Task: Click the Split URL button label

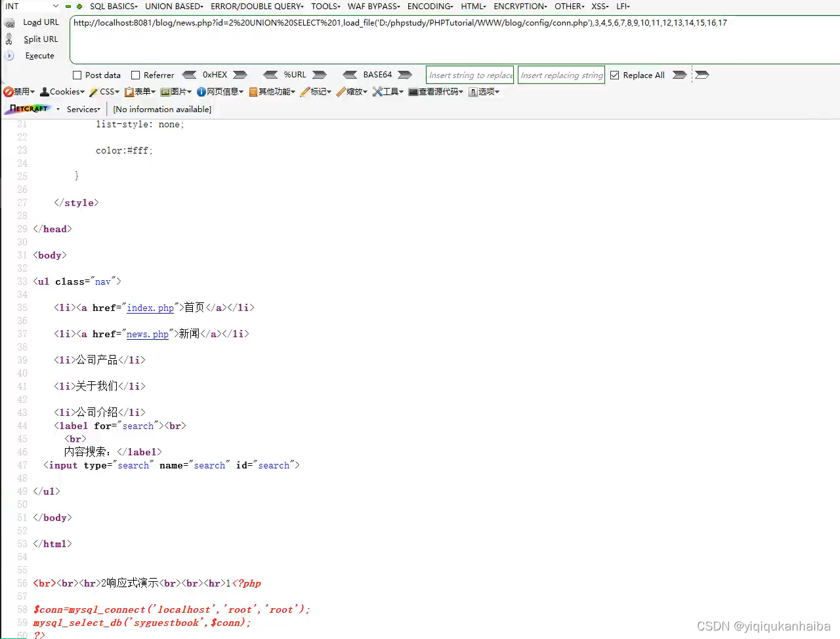Action: point(41,39)
